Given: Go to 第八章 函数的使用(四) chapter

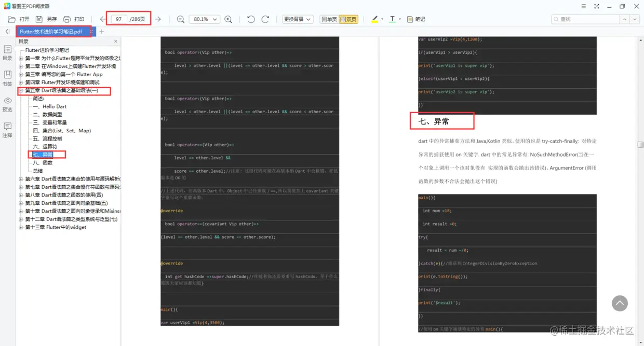Looking at the screenshot, I should pos(64,195).
